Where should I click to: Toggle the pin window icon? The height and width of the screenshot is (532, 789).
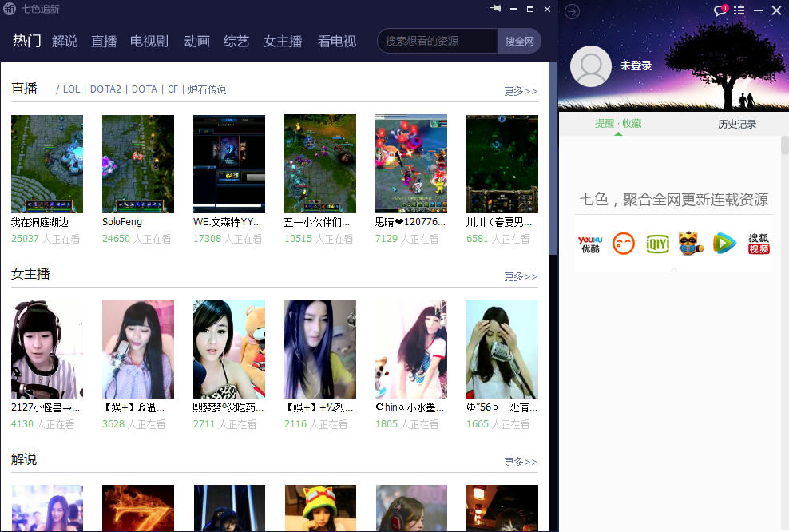point(495,9)
